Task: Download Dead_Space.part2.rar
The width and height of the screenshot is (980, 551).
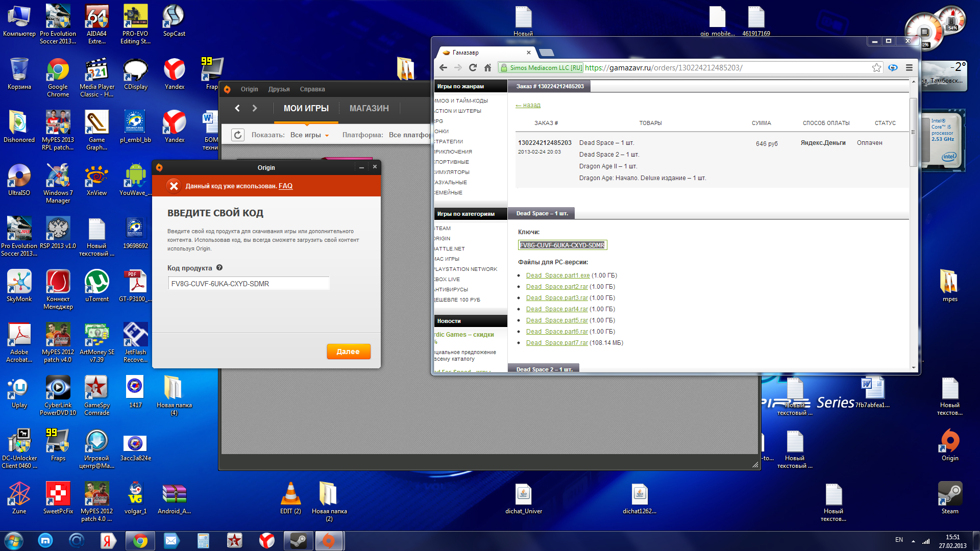Action: [557, 287]
